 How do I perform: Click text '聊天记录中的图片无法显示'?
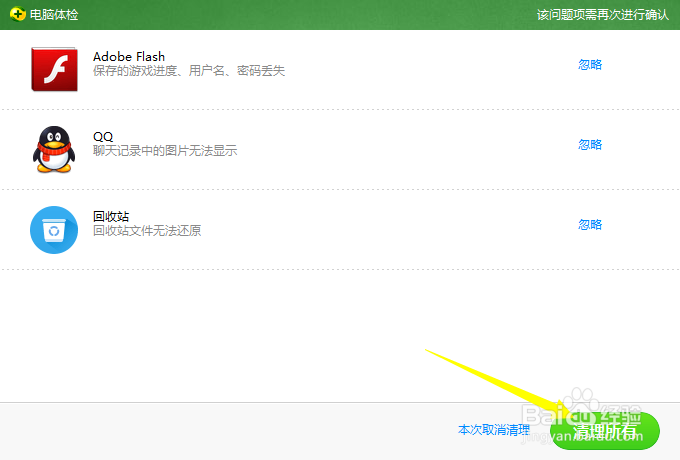click(x=165, y=150)
